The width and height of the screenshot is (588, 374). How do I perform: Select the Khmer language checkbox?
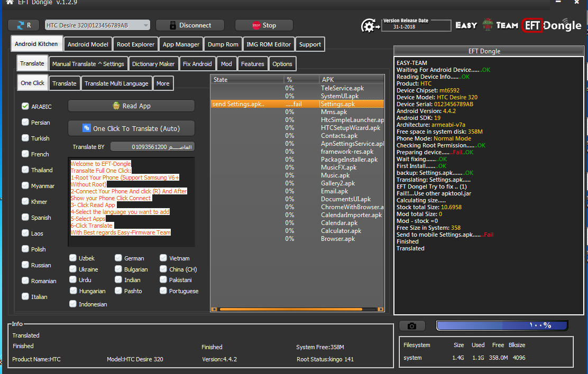(x=25, y=201)
